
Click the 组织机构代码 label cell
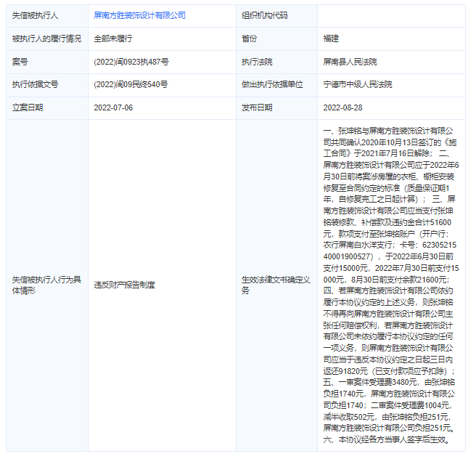coord(264,15)
